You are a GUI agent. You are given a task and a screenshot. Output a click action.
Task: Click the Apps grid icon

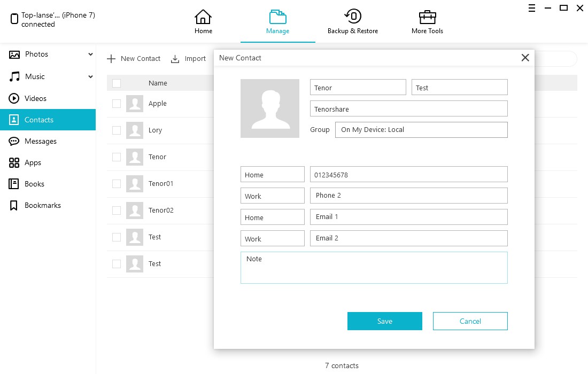(14, 162)
